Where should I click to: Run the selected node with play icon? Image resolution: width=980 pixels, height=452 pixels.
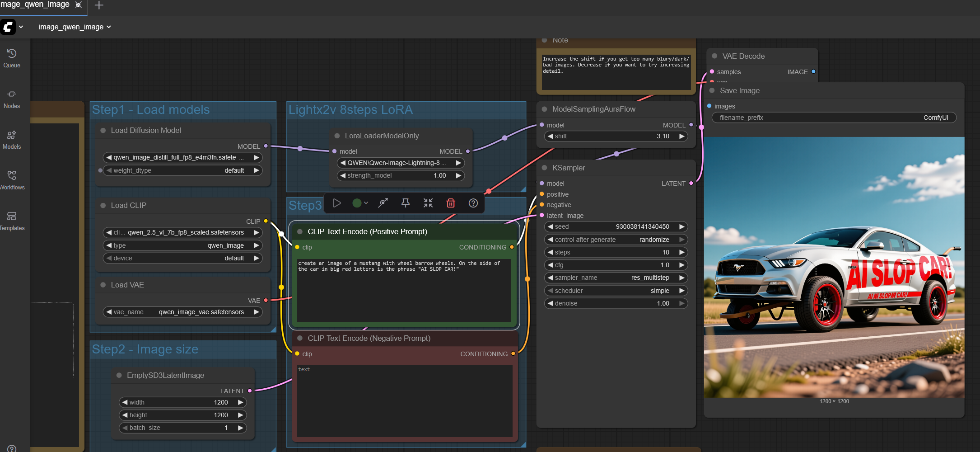[x=336, y=203]
